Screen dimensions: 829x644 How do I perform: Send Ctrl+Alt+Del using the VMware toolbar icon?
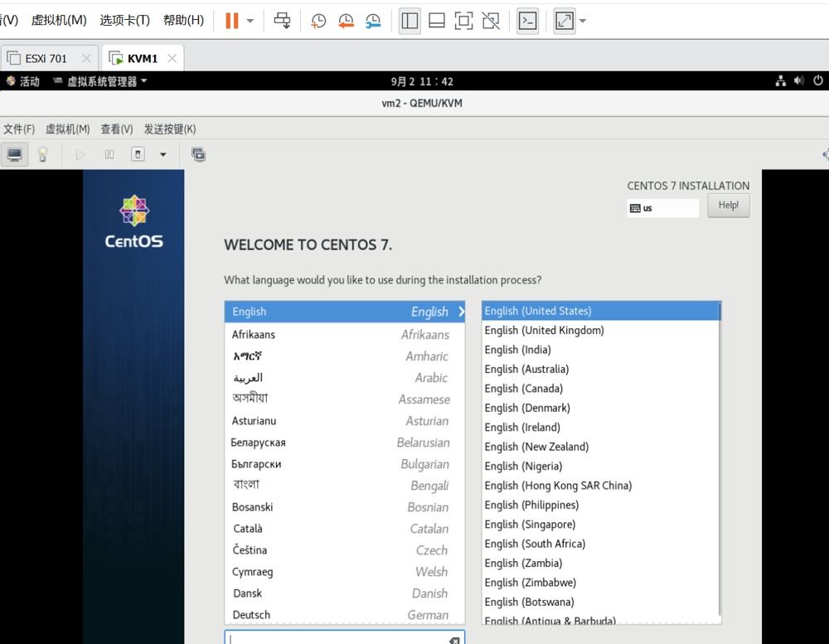[x=282, y=21]
